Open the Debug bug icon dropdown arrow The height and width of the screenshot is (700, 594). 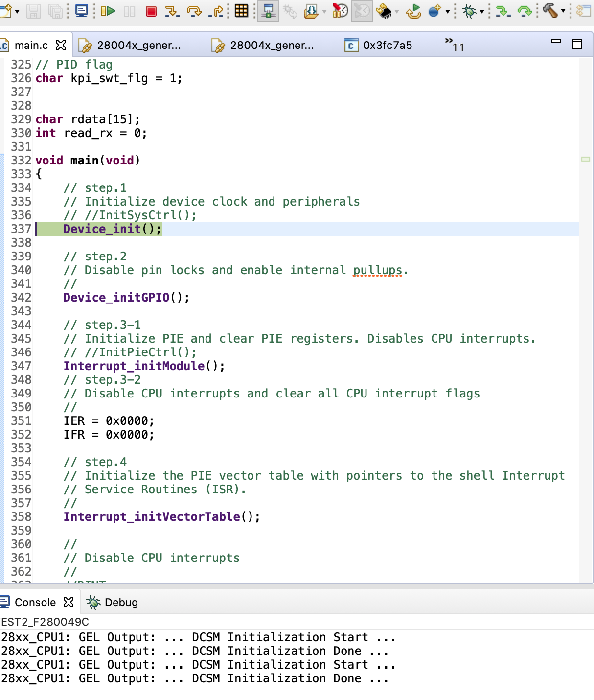pos(482,11)
